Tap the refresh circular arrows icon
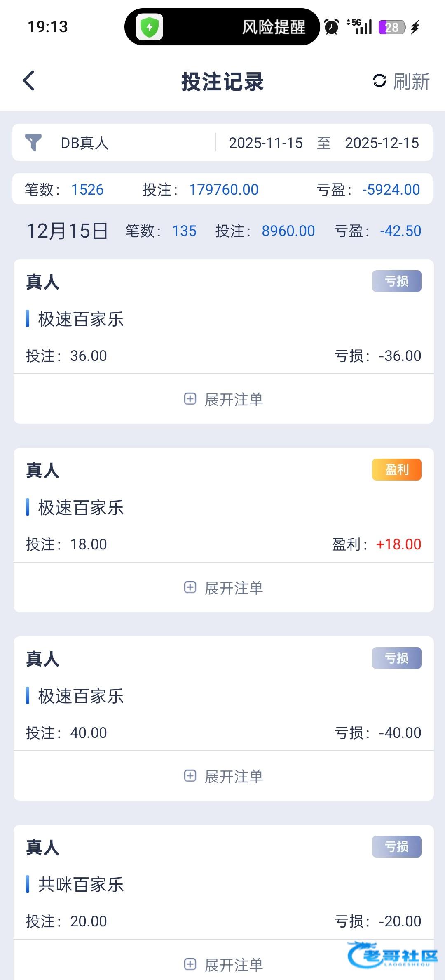 [x=379, y=81]
